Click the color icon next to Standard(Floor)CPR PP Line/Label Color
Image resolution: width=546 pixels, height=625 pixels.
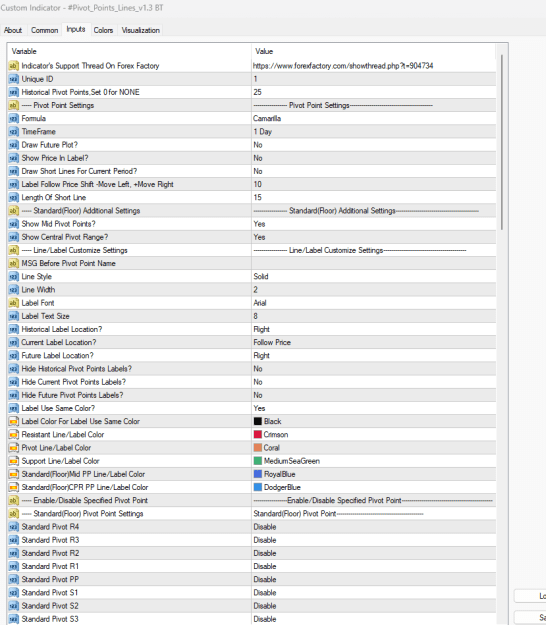click(14, 487)
